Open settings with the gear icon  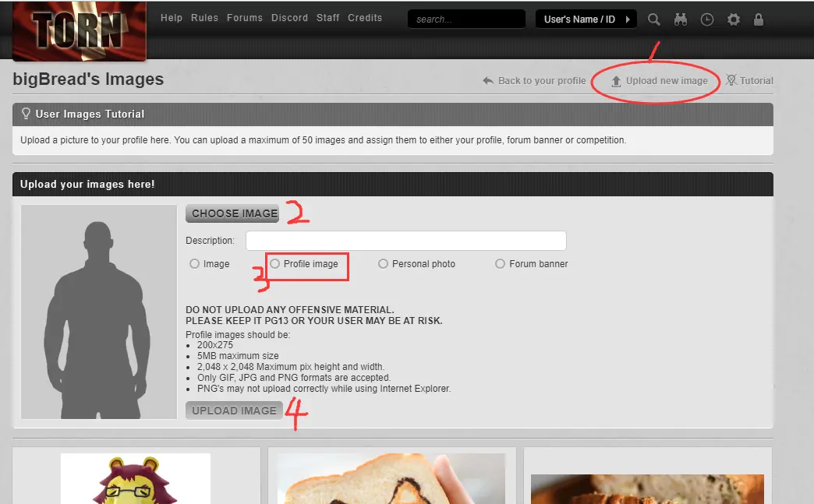coord(734,19)
